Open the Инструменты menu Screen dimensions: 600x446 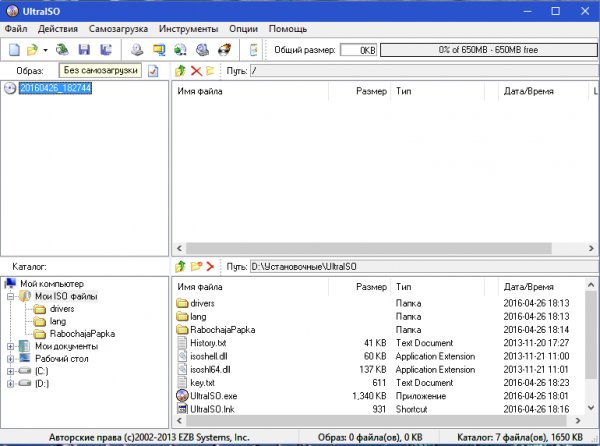[188, 29]
